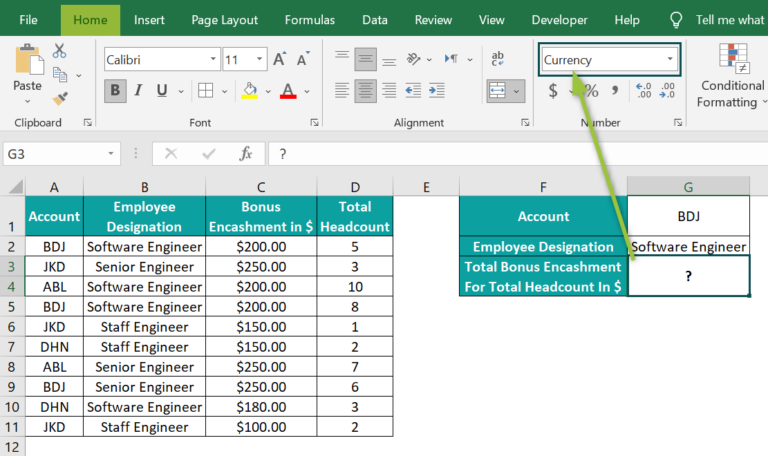Click the Comma Style icon
The image size is (768, 456).
click(616, 91)
